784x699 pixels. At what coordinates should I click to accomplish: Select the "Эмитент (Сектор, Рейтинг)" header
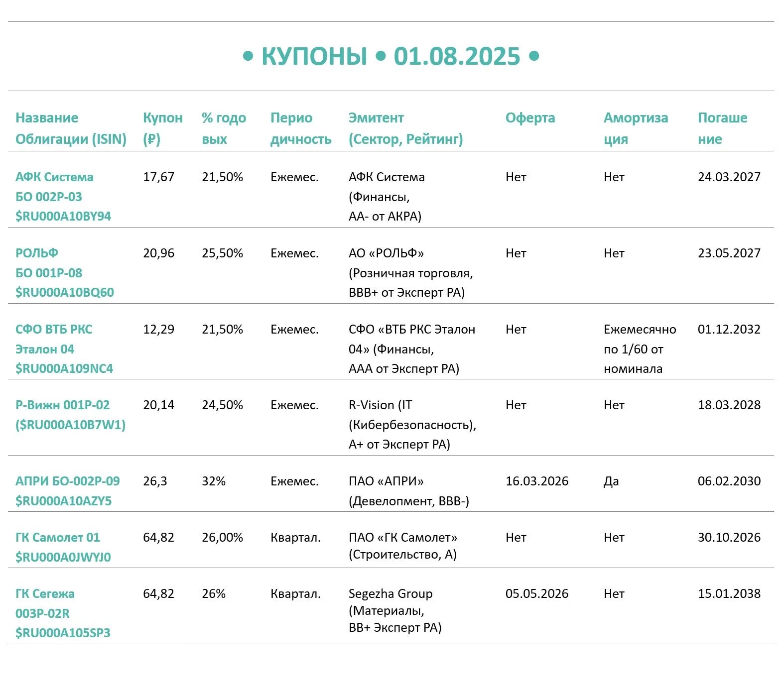pyautogui.click(x=405, y=128)
